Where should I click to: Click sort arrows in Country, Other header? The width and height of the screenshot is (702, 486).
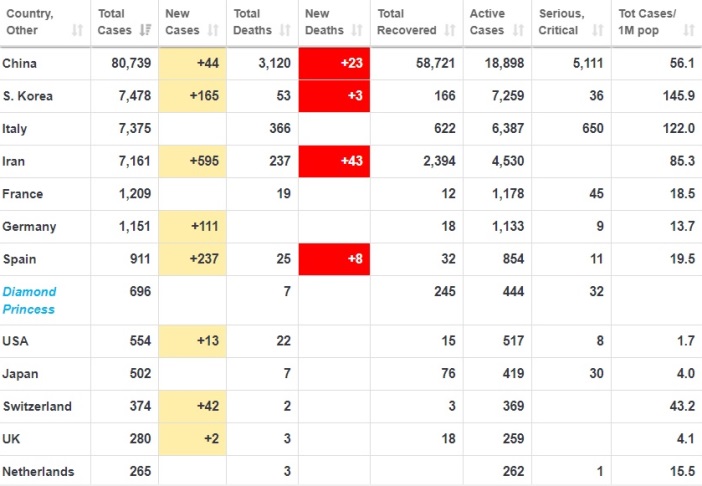coord(78,30)
